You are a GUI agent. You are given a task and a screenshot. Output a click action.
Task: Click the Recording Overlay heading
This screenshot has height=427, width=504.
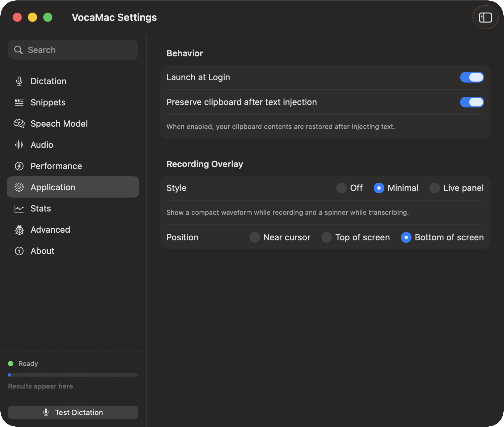205,164
